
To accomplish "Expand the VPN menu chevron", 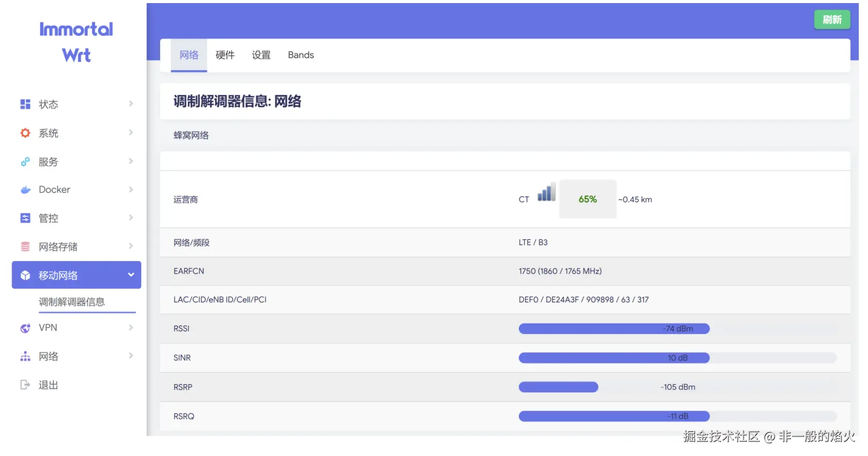I will pos(131,327).
